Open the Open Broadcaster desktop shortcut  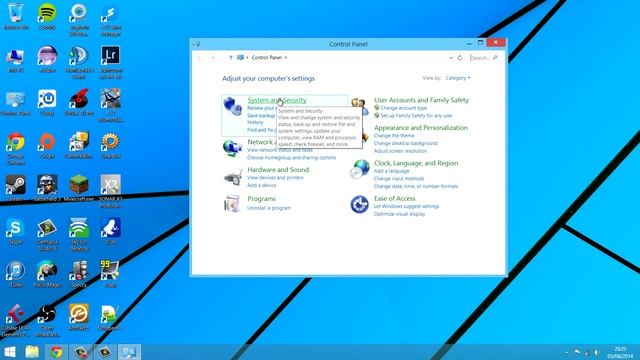tap(47, 320)
